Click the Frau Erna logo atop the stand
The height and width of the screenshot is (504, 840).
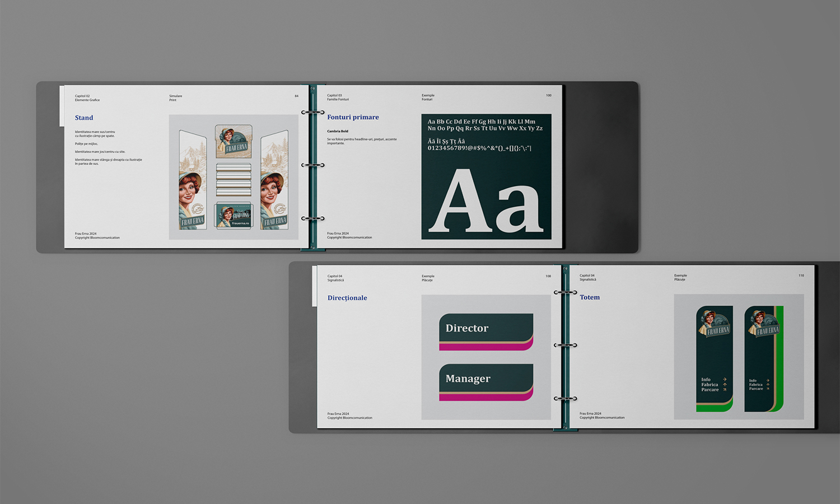coord(234,141)
